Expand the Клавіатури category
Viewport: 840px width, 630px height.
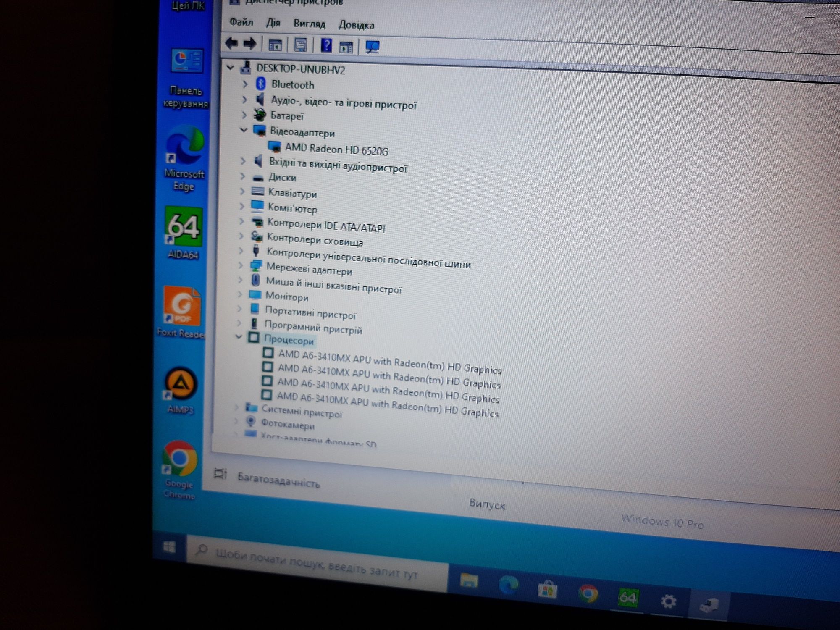pos(242,192)
